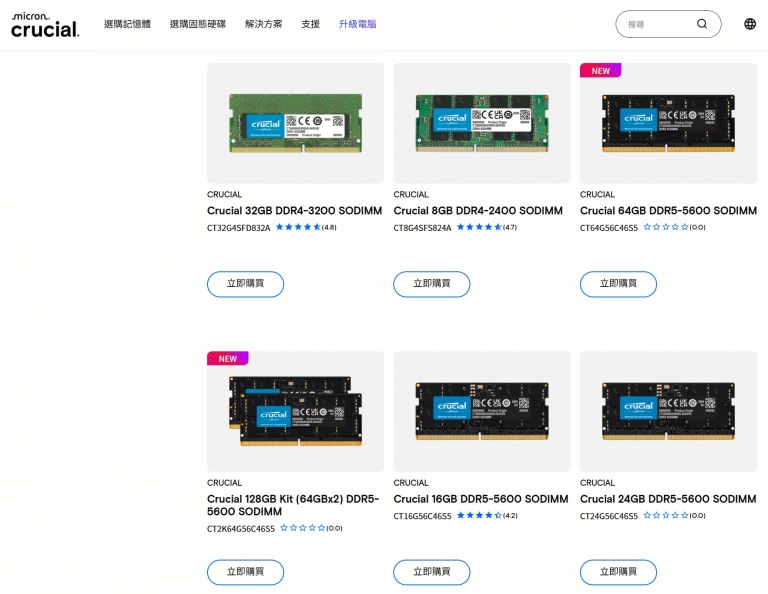768x594 pixels.
Task: Open the 升級電腦 menu
Action: pyautogui.click(x=358, y=24)
